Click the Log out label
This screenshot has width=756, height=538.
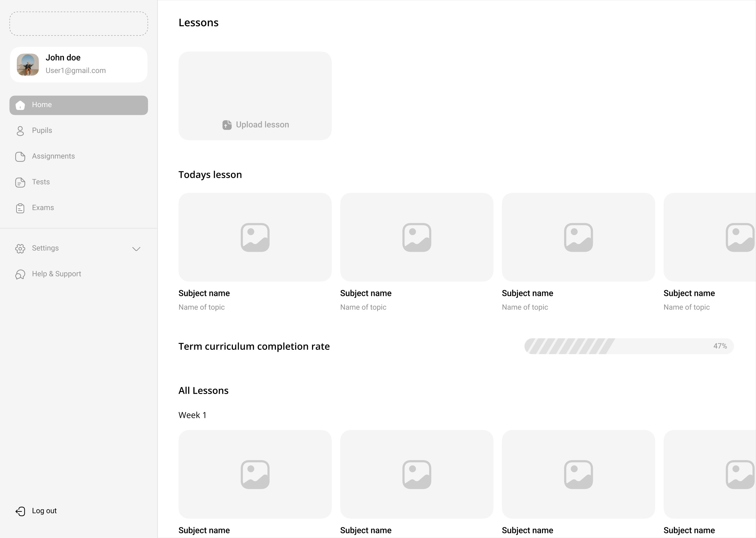[44, 511]
